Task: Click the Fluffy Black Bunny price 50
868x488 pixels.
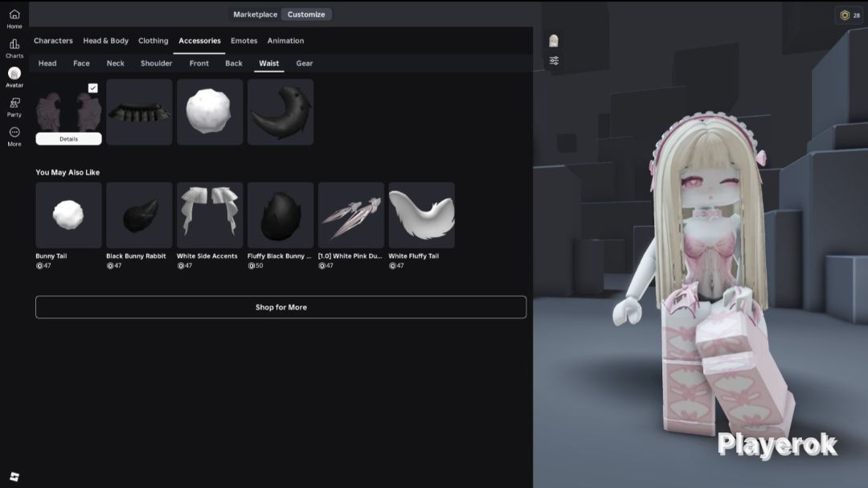Action: pyautogui.click(x=256, y=266)
